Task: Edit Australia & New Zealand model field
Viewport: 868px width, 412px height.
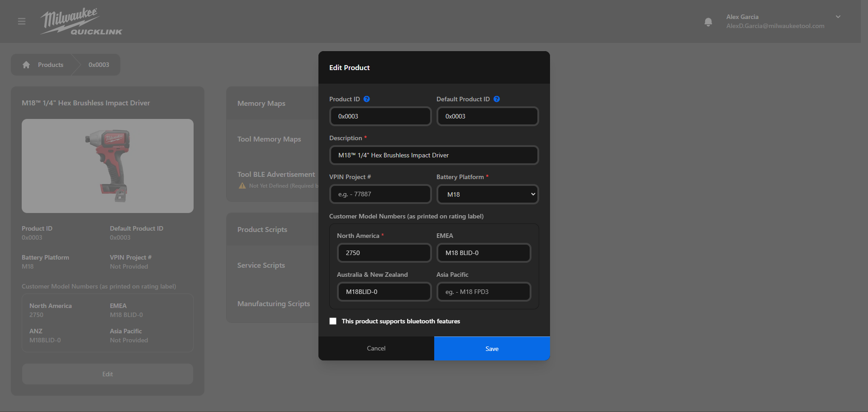Action: pos(384,292)
